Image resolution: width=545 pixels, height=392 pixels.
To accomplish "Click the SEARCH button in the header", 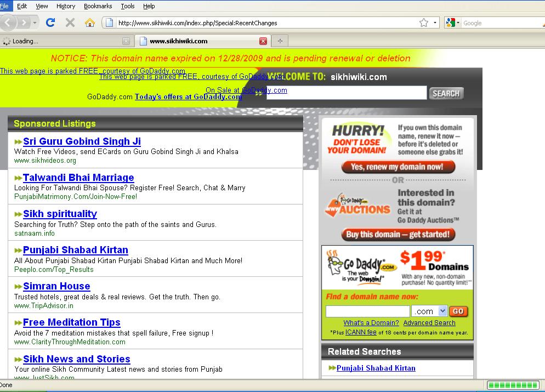I will tap(446, 94).
